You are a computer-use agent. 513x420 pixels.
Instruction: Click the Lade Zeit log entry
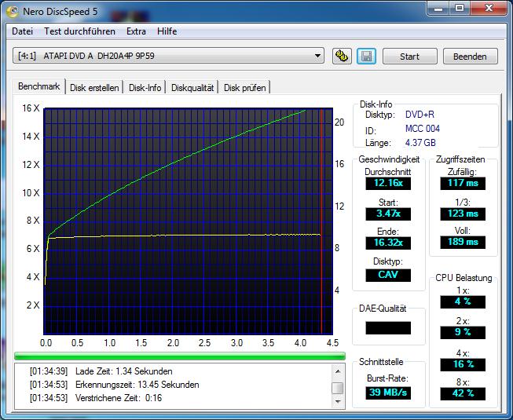[101, 371]
